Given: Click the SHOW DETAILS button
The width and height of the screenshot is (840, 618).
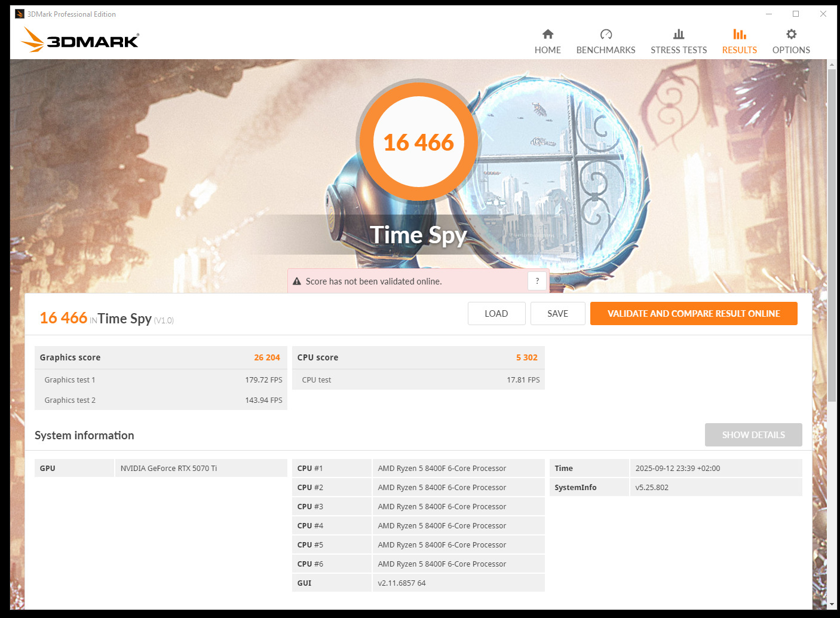Looking at the screenshot, I should click(753, 435).
